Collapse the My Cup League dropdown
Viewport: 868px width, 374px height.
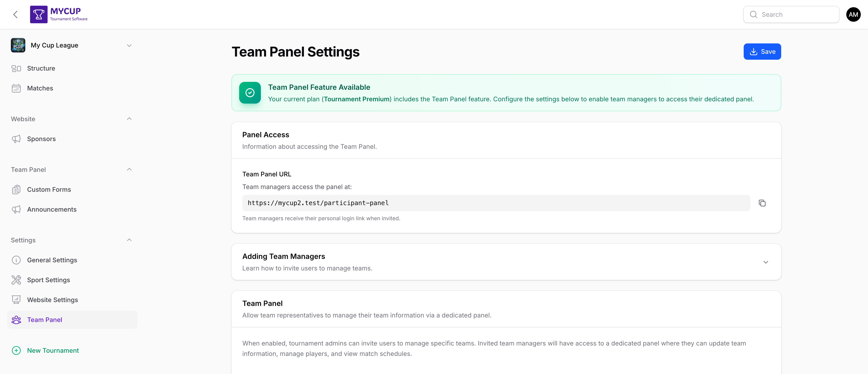[129, 45]
